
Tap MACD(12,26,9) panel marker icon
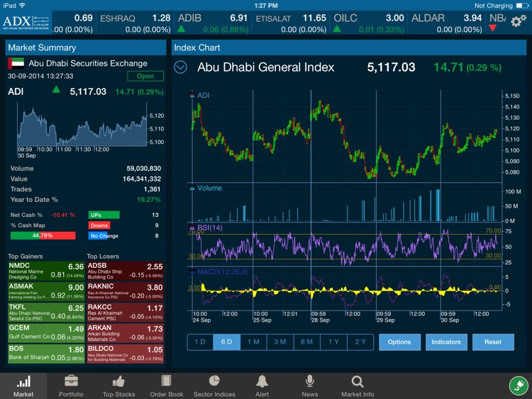(x=192, y=272)
